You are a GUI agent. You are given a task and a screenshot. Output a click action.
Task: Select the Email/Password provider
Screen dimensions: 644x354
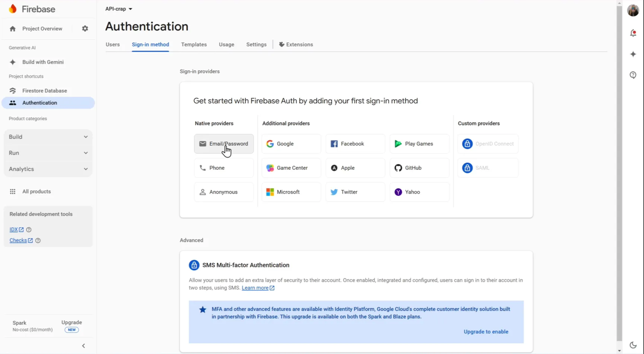point(224,144)
